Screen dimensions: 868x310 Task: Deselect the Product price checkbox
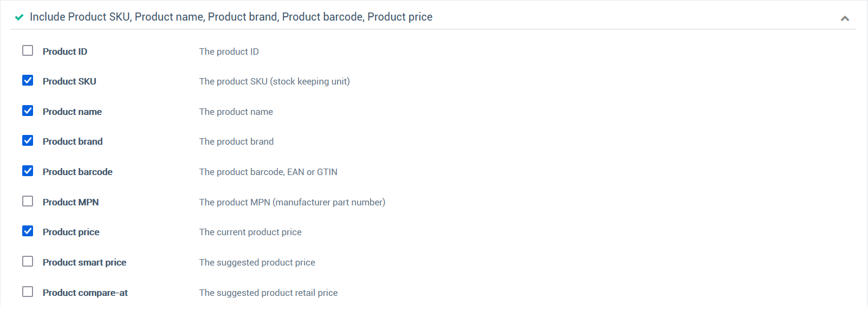(28, 231)
